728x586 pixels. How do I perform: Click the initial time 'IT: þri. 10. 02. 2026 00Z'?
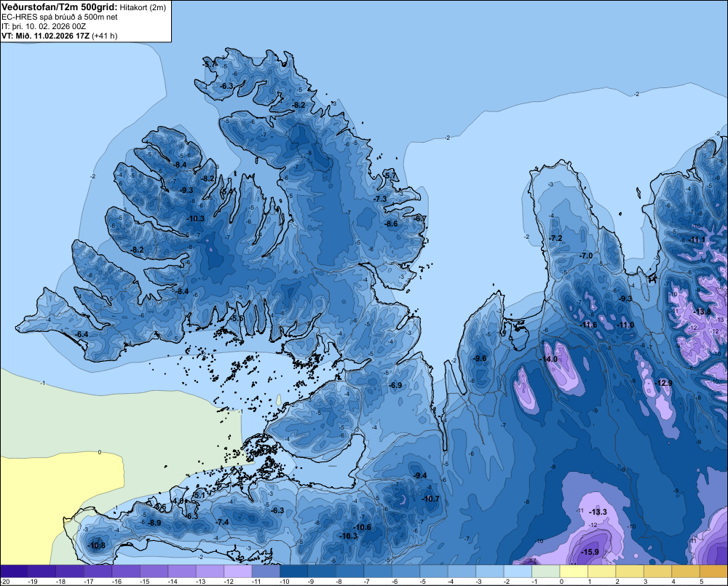pos(44,26)
